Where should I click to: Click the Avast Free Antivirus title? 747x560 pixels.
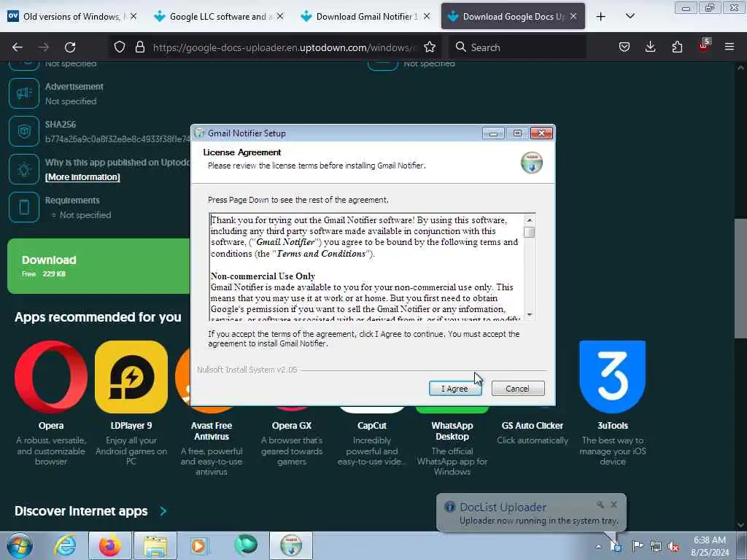tap(212, 431)
